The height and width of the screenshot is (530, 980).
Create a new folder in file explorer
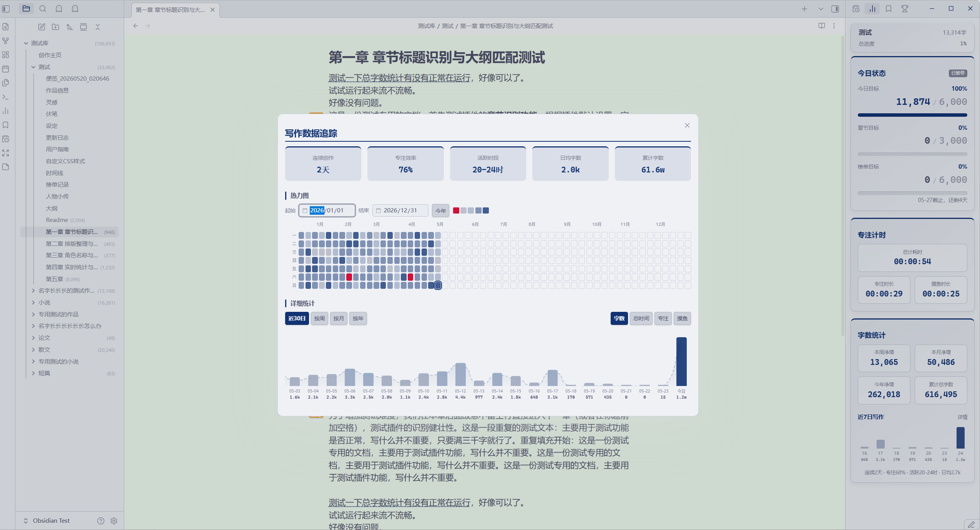click(x=56, y=27)
